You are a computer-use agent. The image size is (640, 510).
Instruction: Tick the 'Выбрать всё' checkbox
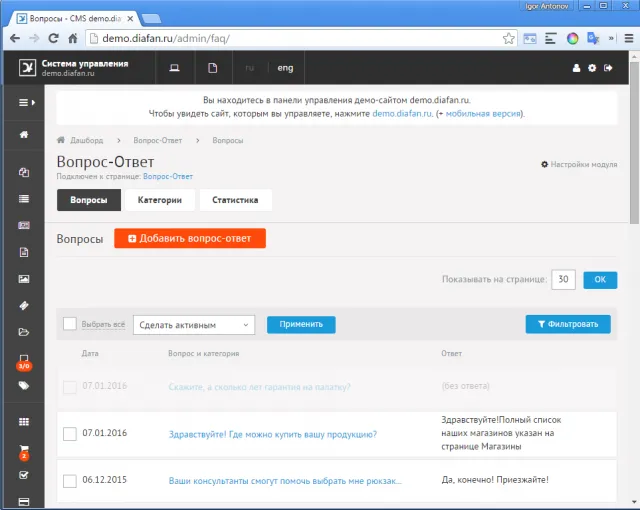point(70,324)
